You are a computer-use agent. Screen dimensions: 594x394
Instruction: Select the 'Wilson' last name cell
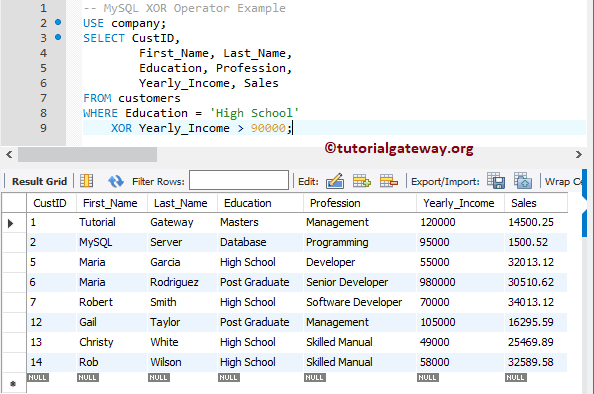point(182,363)
